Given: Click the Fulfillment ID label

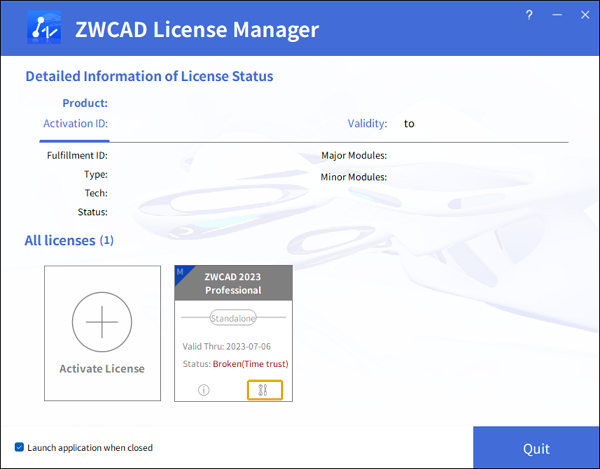Looking at the screenshot, I should pos(77,155).
